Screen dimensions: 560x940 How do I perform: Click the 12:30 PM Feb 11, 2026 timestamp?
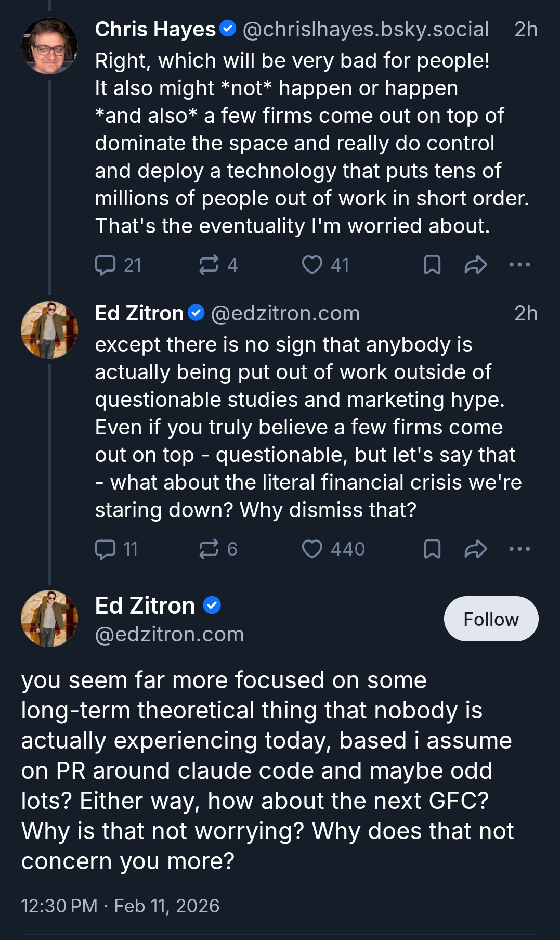[120, 906]
